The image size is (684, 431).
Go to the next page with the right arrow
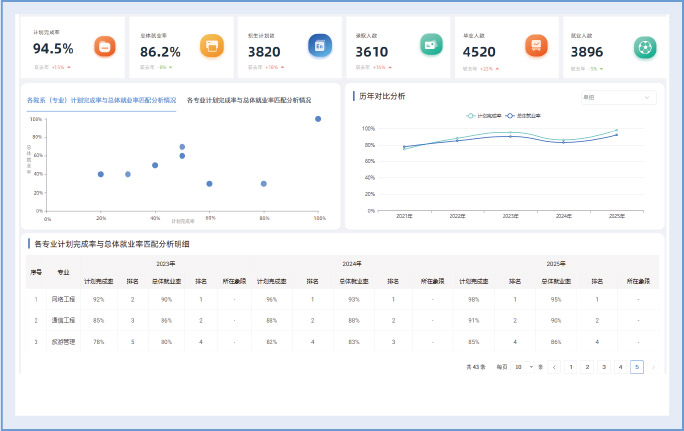click(653, 367)
